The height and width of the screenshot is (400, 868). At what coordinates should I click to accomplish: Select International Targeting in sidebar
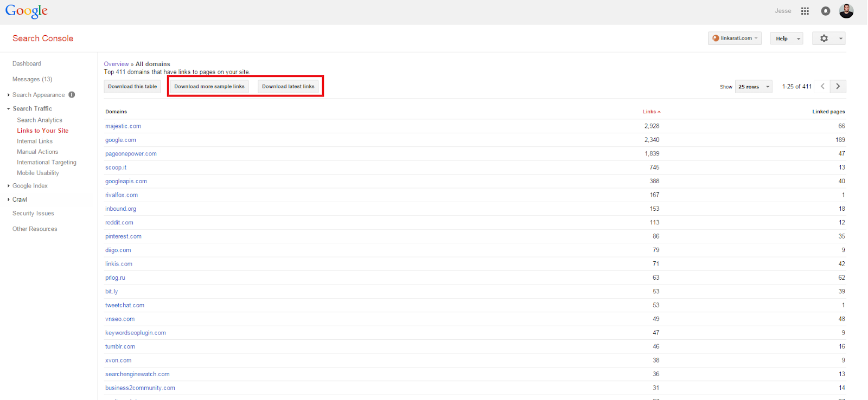point(47,163)
